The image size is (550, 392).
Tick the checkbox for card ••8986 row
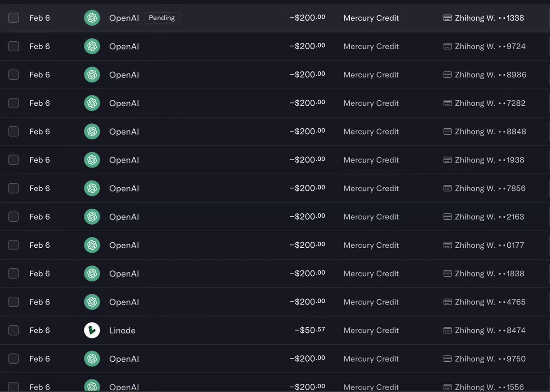[14, 75]
